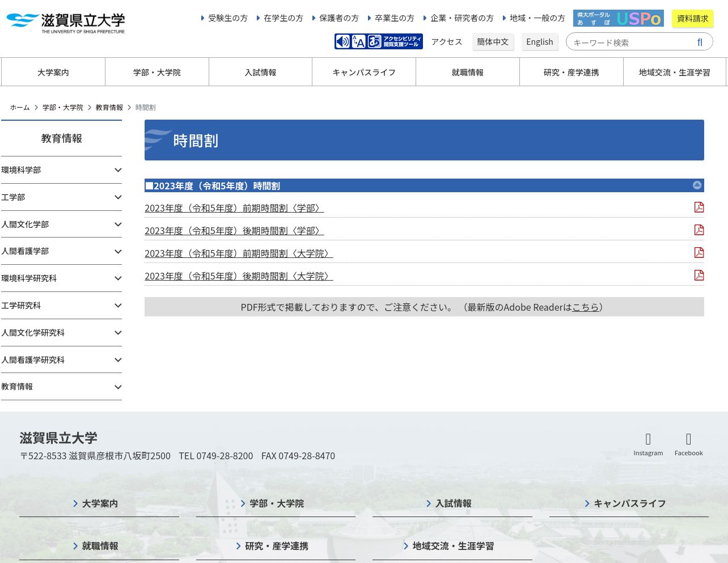Viewport: 728px width, 563px height.
Task: Open the 就職情報 main menu
Action: click(x=468, y=72)
